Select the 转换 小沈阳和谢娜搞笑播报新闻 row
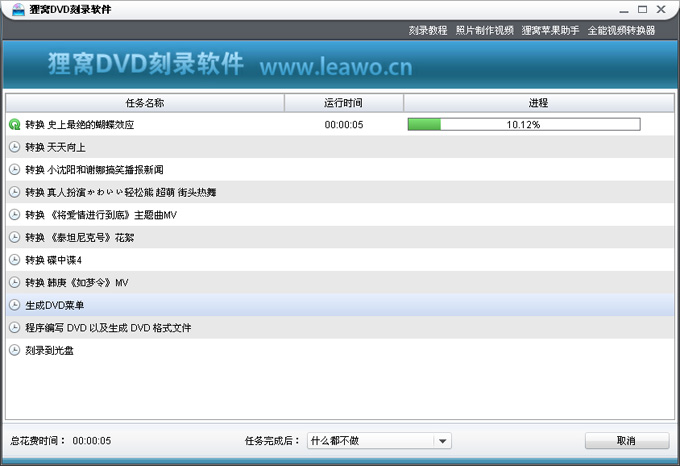Screen dimensions: 680x466 pos(340,169)
